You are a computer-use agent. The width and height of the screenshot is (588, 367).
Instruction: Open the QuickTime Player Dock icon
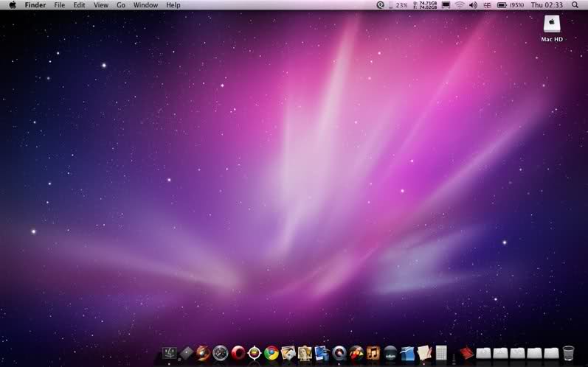[x=339, y=353]
